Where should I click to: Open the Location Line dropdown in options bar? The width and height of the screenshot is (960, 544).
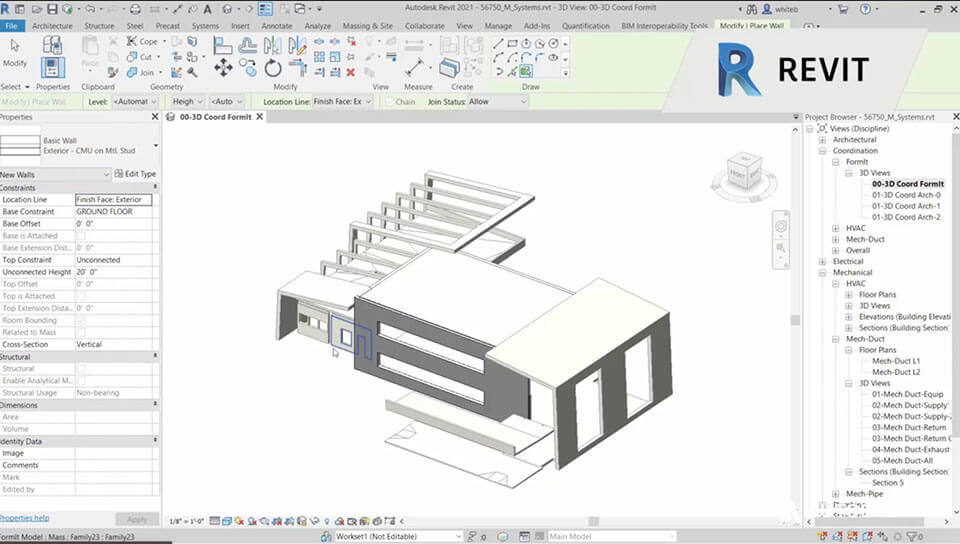[x=343, y=102]
